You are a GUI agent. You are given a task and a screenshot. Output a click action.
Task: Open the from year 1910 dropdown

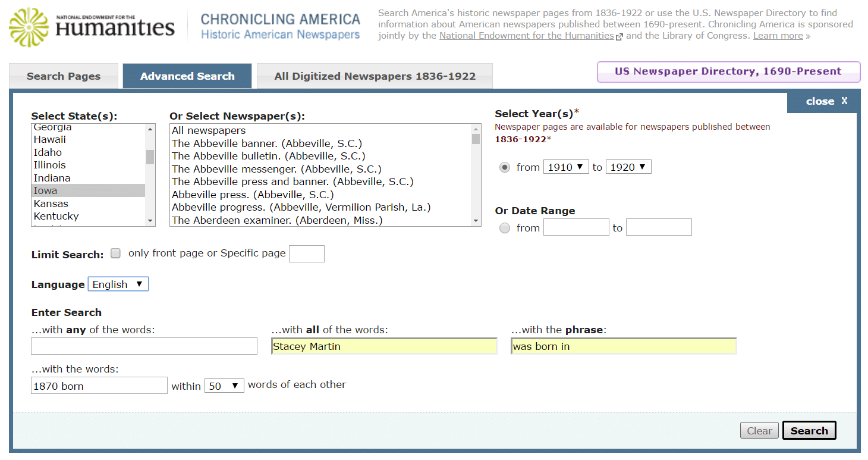click(x=566, y=167)
